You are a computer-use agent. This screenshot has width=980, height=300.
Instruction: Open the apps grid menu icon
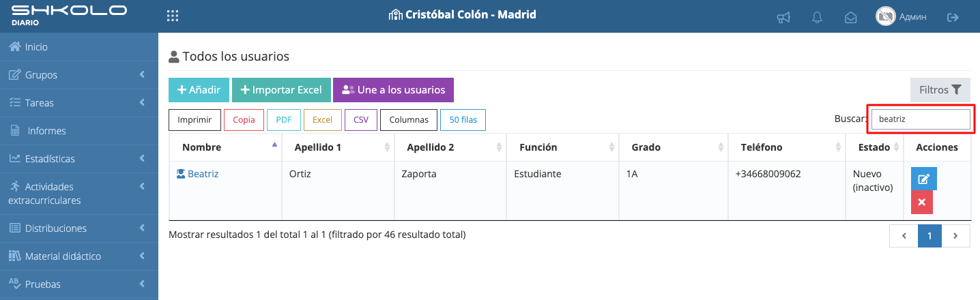pos(173,16)
